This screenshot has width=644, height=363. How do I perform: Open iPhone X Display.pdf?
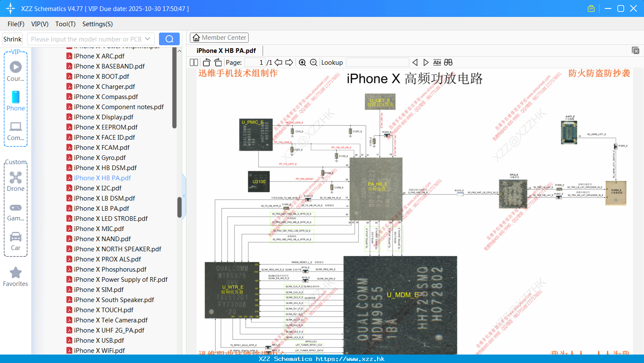(x=104, y=117)
